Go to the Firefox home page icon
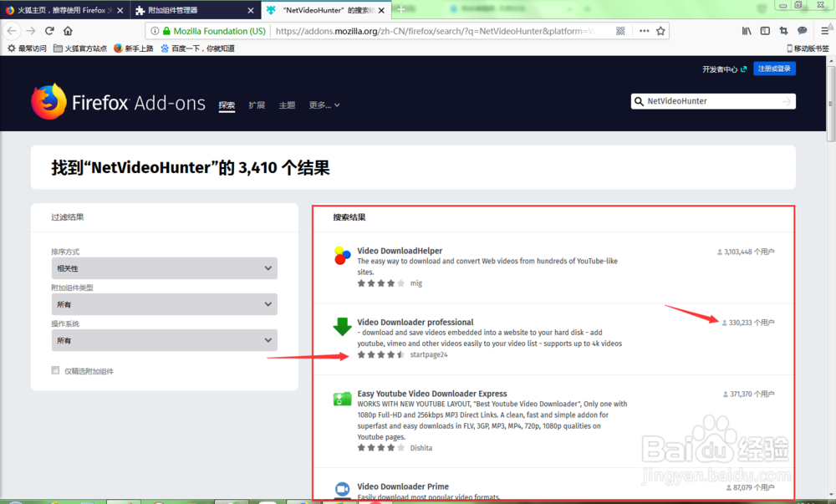 pos(68,31)
